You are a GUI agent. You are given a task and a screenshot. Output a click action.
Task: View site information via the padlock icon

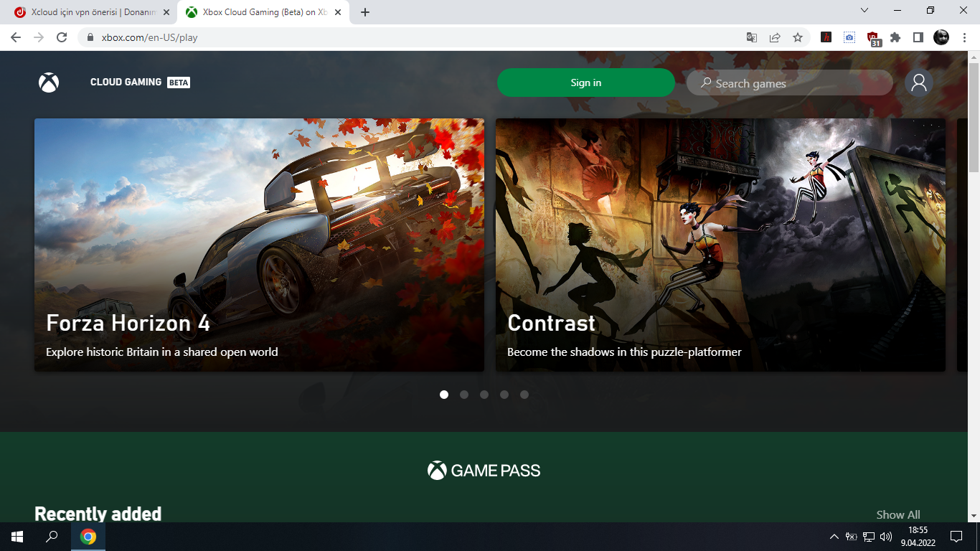[x=90, y=37]
